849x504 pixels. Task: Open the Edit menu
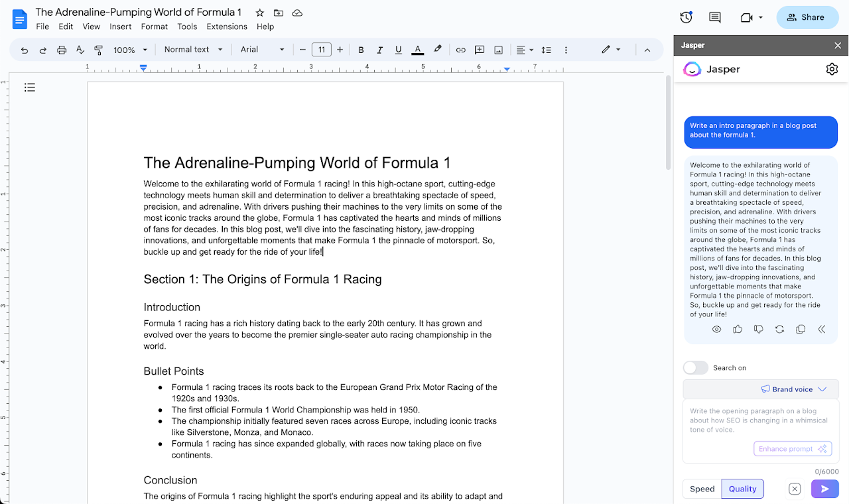(x=66, y=27)
